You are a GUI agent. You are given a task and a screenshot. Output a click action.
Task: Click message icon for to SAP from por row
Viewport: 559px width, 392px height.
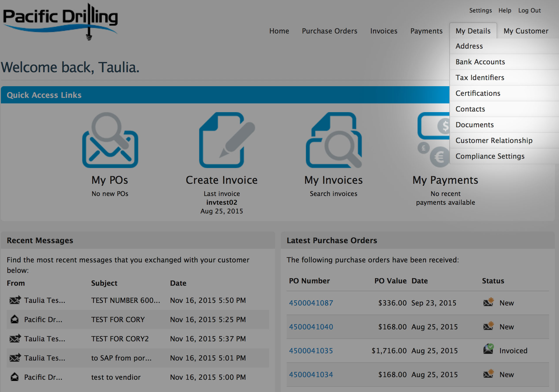[x=15, y=358]
